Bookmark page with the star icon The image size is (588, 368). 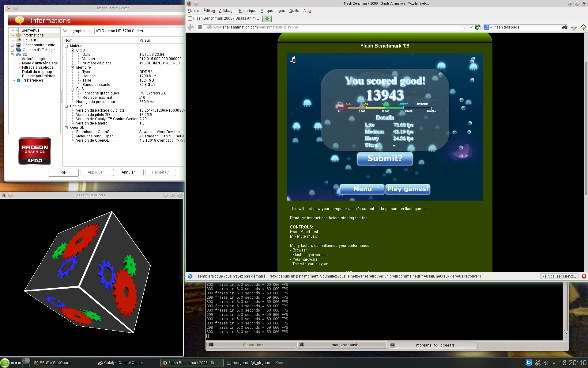click(466, 27)
